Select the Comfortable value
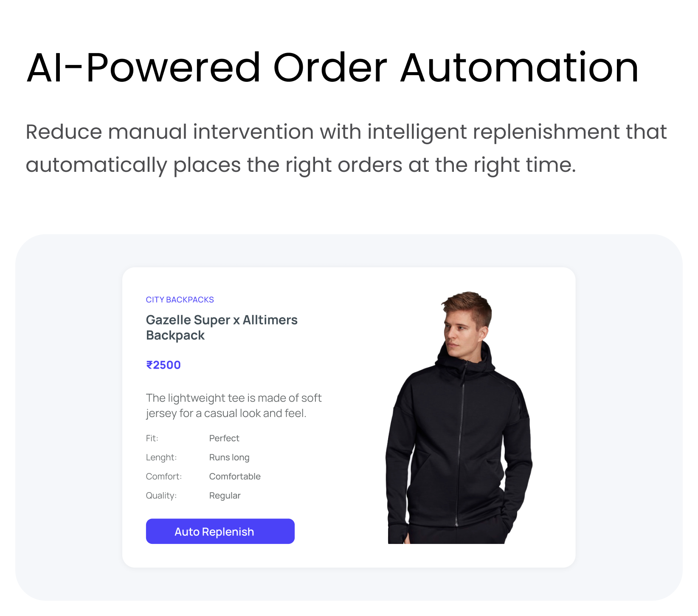This screenshot has height=616, width=698. 235,476
